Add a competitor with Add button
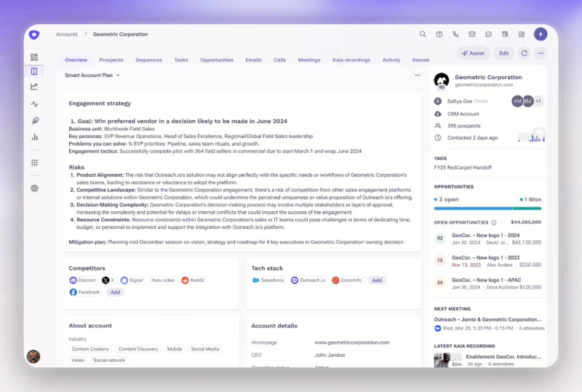This screenshot has height=392, width=582. point(114,292)
